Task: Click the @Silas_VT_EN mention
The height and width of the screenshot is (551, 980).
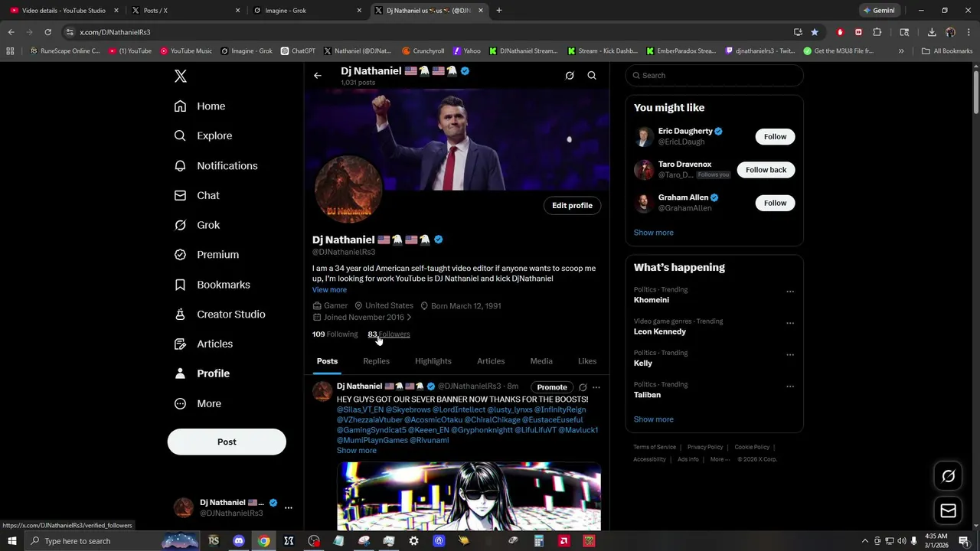Action: pyautogui.click(x=360, y=410)
